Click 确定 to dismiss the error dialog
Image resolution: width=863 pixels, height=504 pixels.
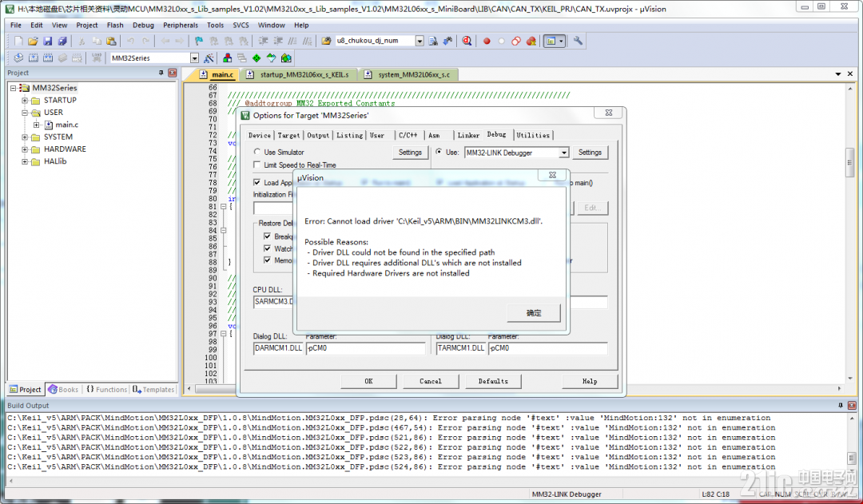[x=533, y=313]
